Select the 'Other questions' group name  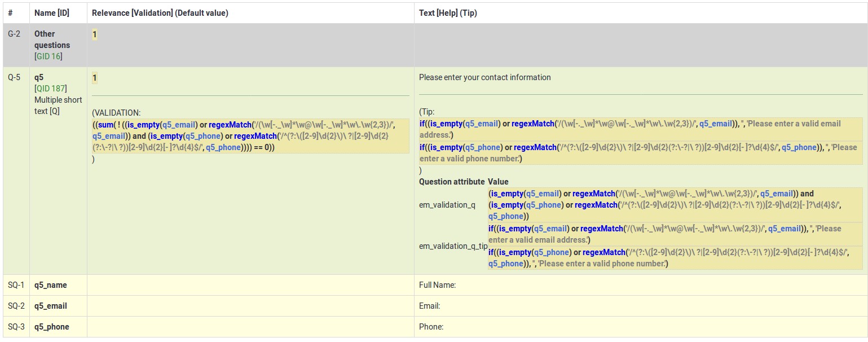(52, 40)
